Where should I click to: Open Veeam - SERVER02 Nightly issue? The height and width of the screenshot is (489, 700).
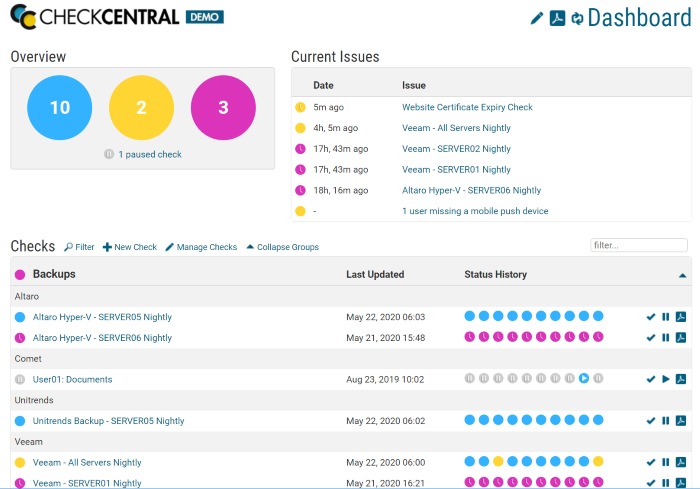[x=456, y=149]
